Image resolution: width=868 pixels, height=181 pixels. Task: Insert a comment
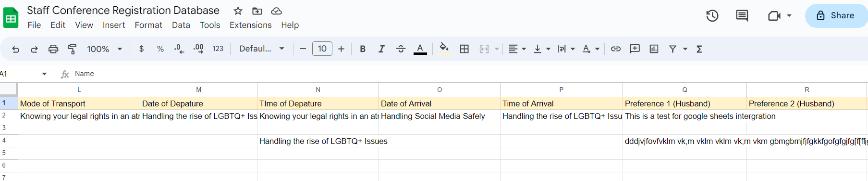point(635,49)
